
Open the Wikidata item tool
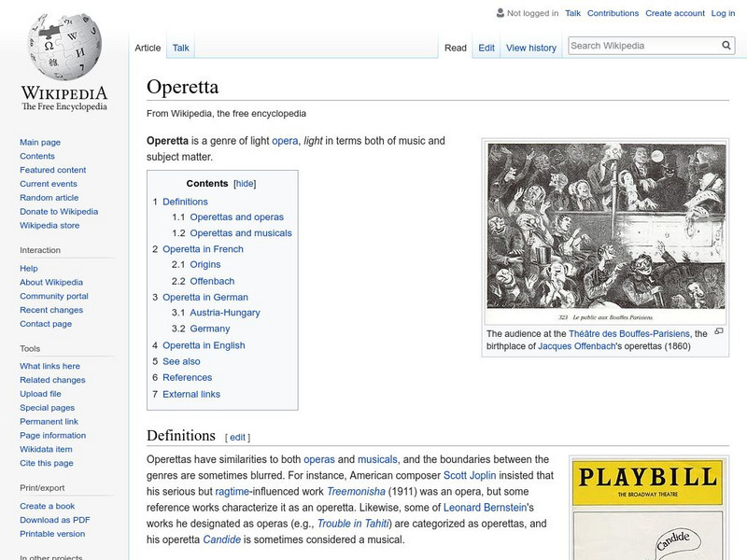tap(48, 449)
